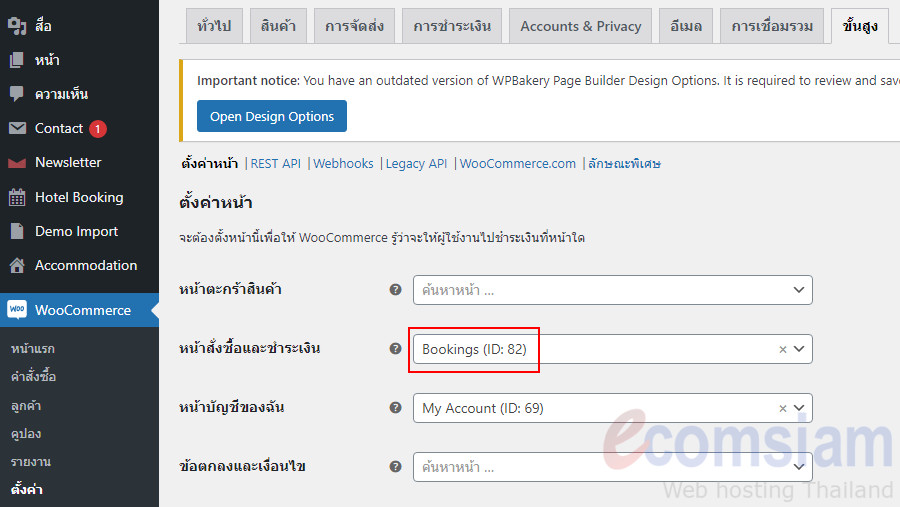Open the ลูกค้า submenu item
900x507 pixels.
tap(26, 405)
